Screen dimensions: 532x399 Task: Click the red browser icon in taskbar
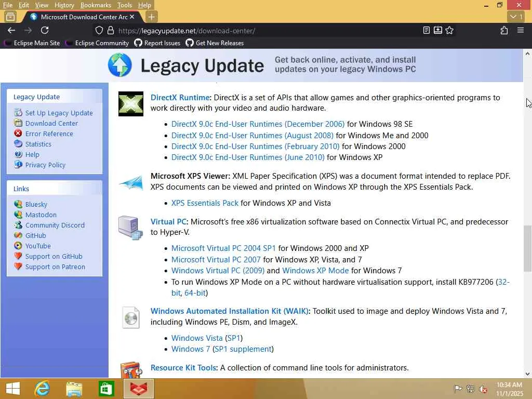coord(138,389)
